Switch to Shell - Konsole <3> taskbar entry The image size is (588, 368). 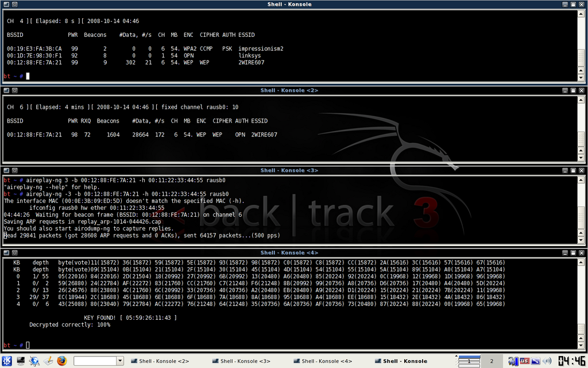(x=241, y=361)
